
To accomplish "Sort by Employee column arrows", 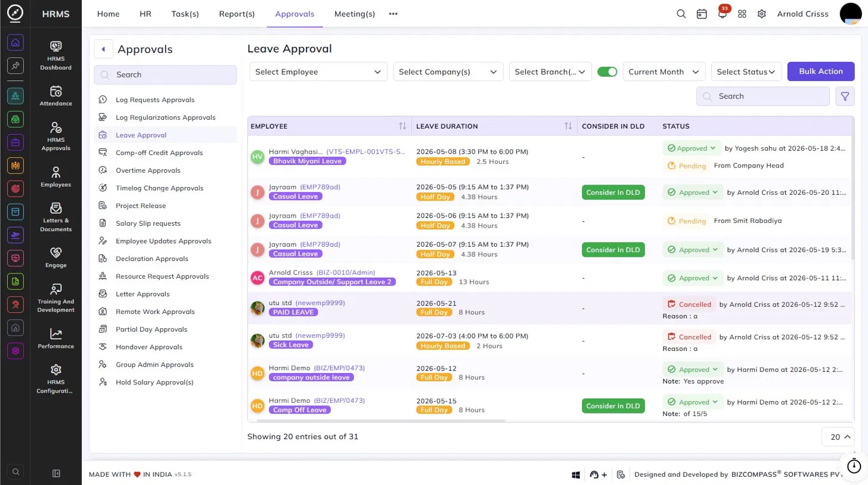I will pos(402,126).
